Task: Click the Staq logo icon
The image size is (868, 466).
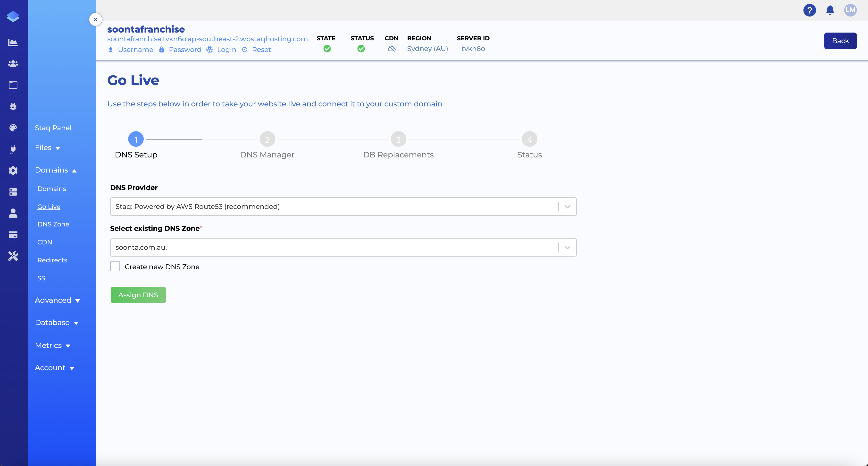Action: point(13,17)
